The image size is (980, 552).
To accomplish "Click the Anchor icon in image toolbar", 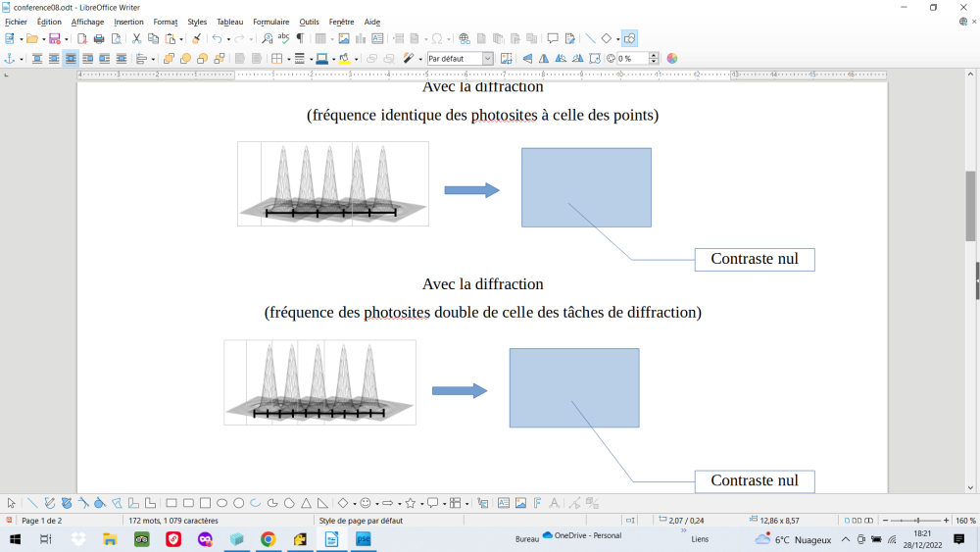I will point(9,59).
